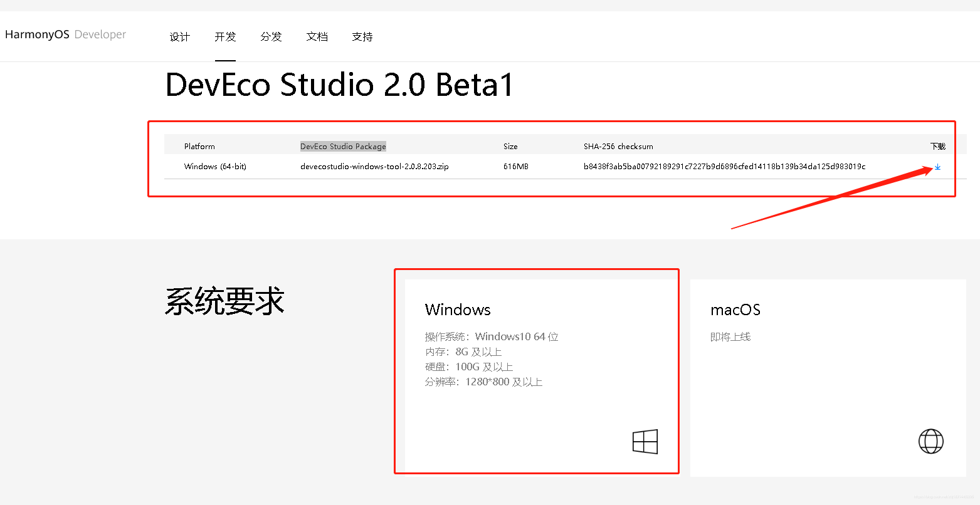Select the Windows (64-bit) platform cell
980x505 pixels.
(x=215, y=167)
